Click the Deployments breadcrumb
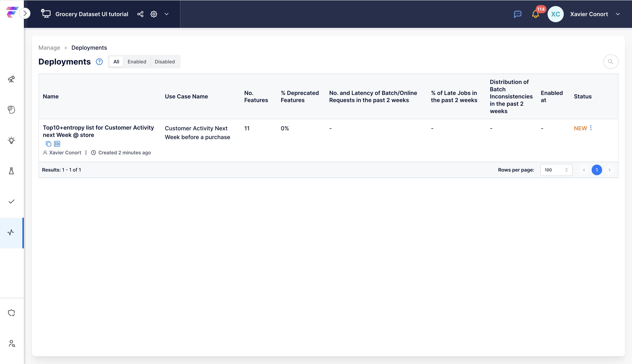This screenshot has height=364, width=632. click(89, 48)
